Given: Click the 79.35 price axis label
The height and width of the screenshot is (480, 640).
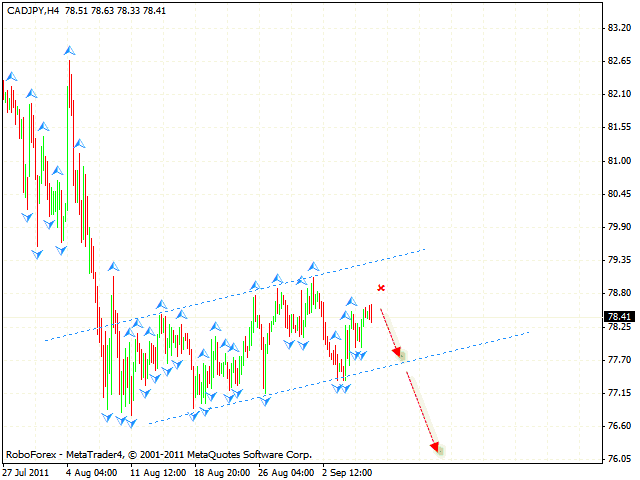Looking at the screenshot, I should (619, 260).
